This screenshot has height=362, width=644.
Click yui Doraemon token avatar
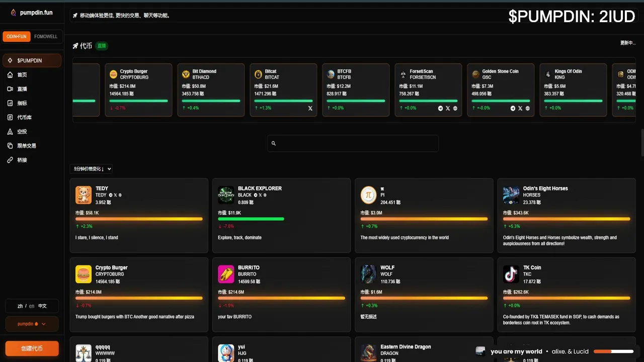point(226,353)
